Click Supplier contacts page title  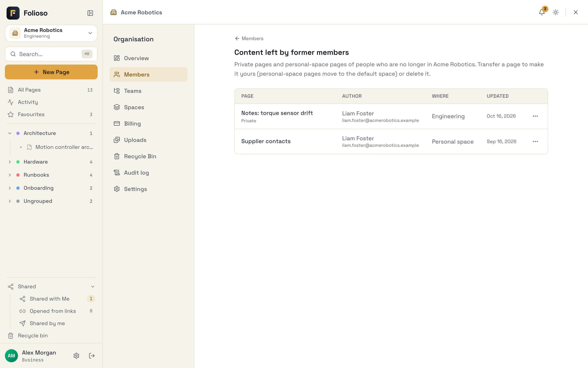click(x=266, y=141)
